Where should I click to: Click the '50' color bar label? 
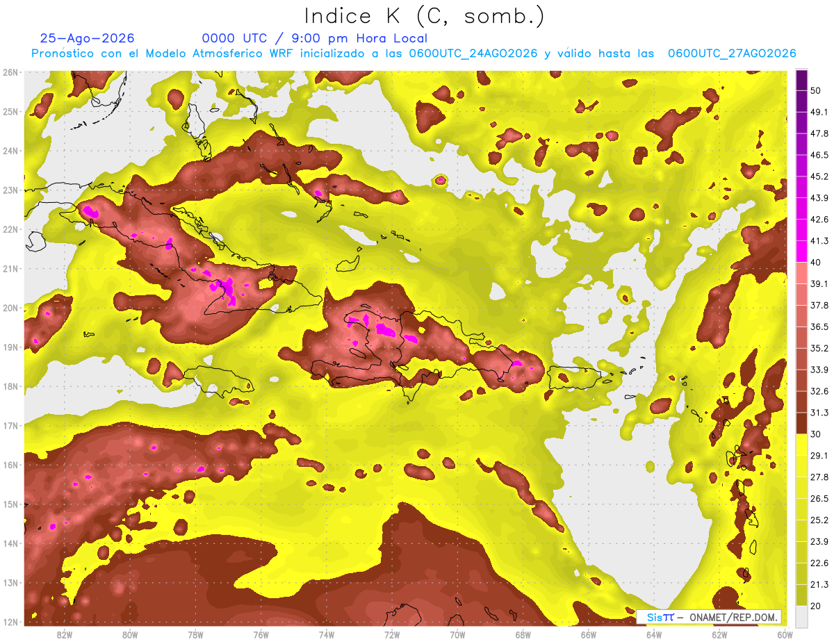(816, 90)
